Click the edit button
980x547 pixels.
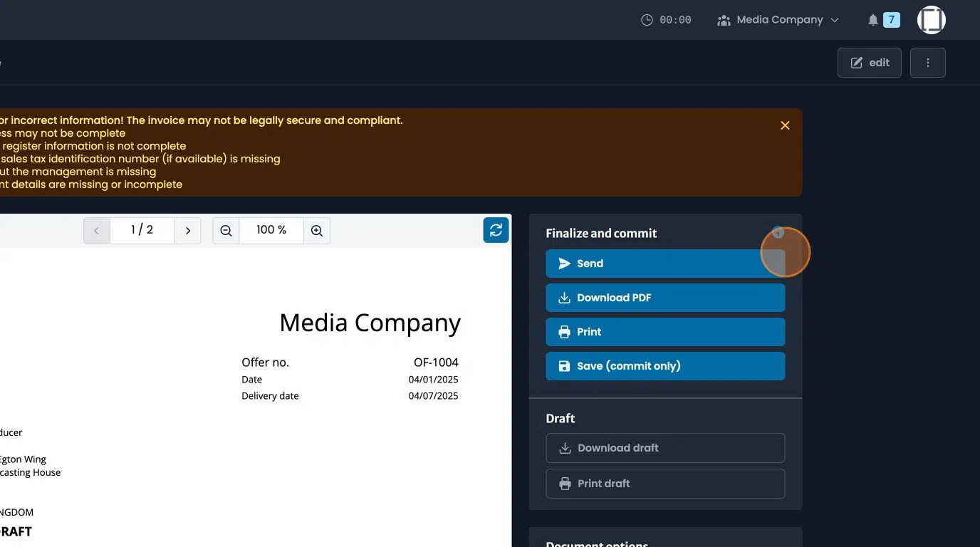click(869, 63)
